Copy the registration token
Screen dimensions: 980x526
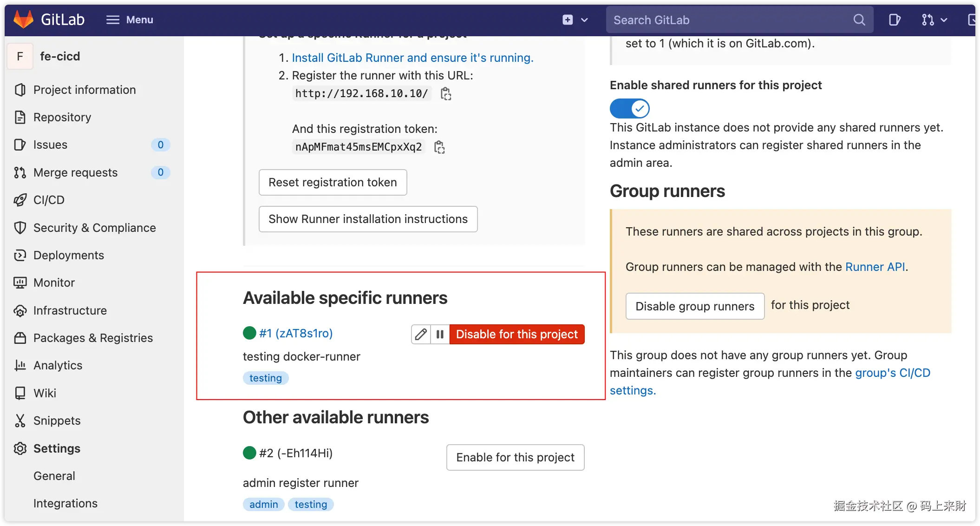[439, 147]
